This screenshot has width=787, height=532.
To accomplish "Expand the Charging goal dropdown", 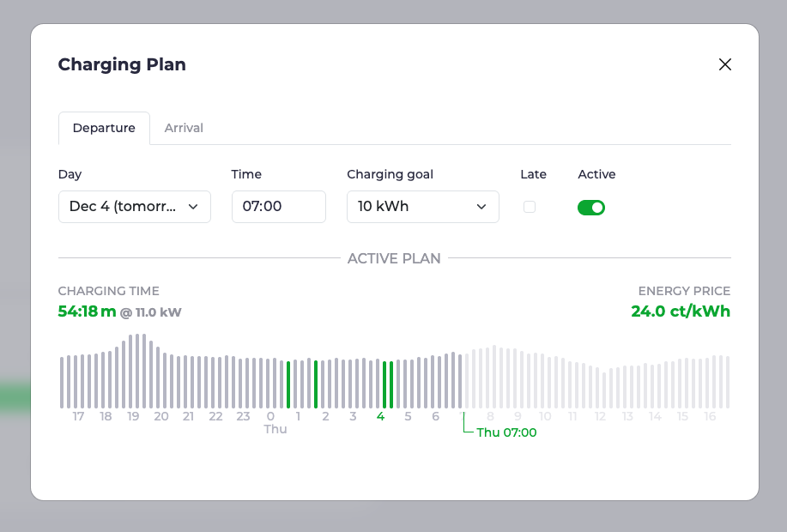I will coord(422,207).
